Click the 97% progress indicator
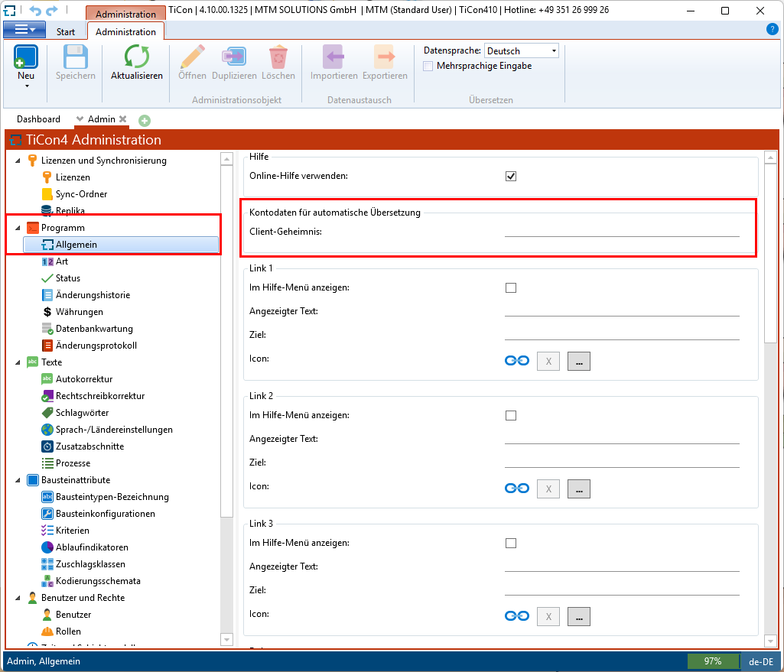This screenshot has height=672, width=784. (713, 661)
